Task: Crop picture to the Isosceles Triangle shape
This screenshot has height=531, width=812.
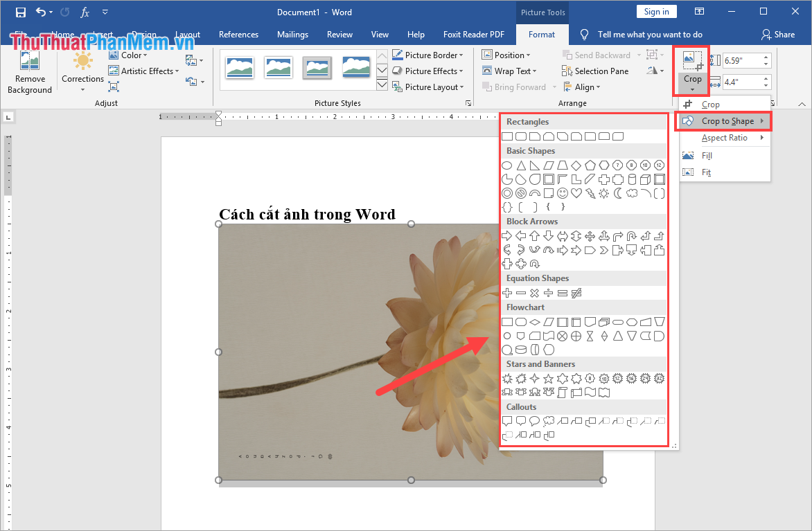Action: 521,165
